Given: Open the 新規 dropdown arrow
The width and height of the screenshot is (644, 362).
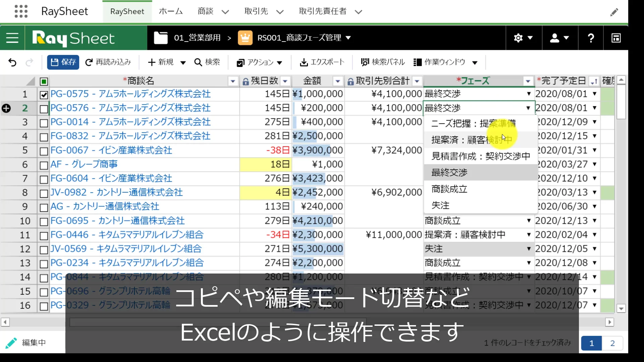Looking at the screenshot, I should point(183,63).
